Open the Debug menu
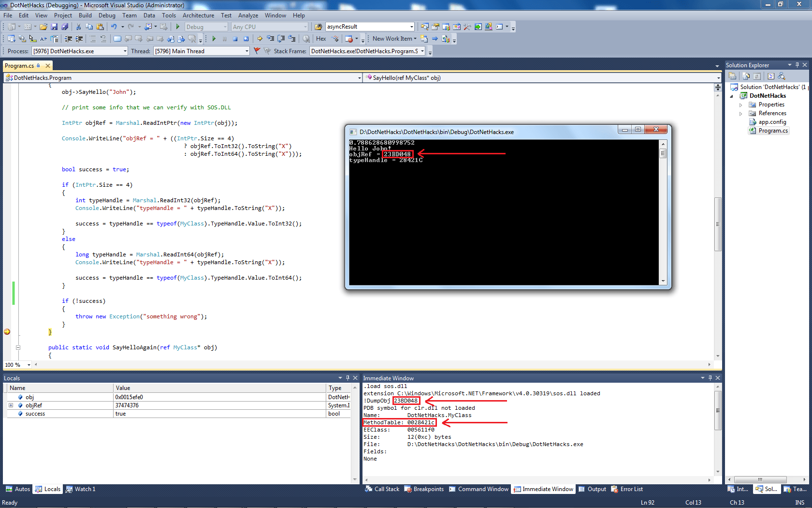 pos(107,15)
